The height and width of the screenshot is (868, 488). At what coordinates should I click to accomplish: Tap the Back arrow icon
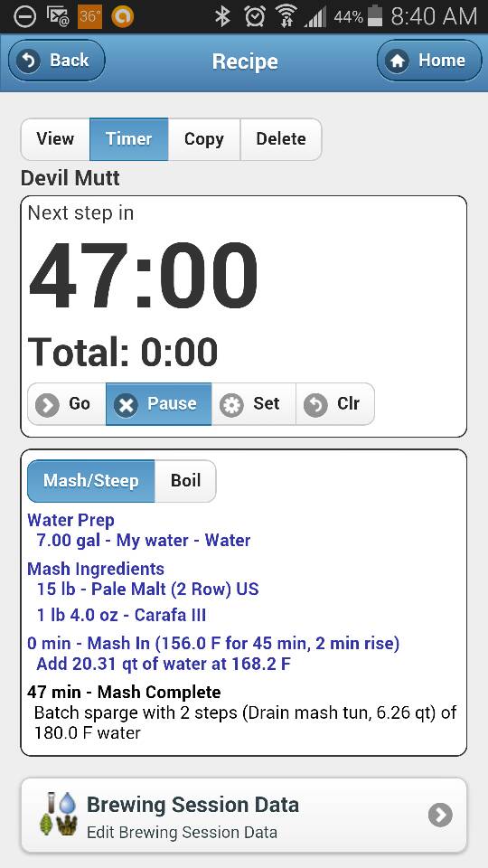(28, 61)
